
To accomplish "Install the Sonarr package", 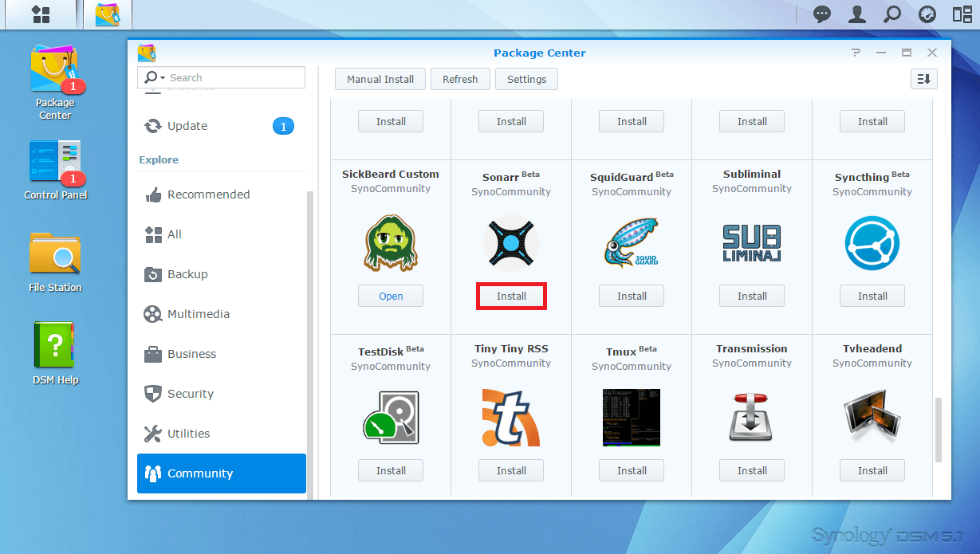I will (511, 296).
